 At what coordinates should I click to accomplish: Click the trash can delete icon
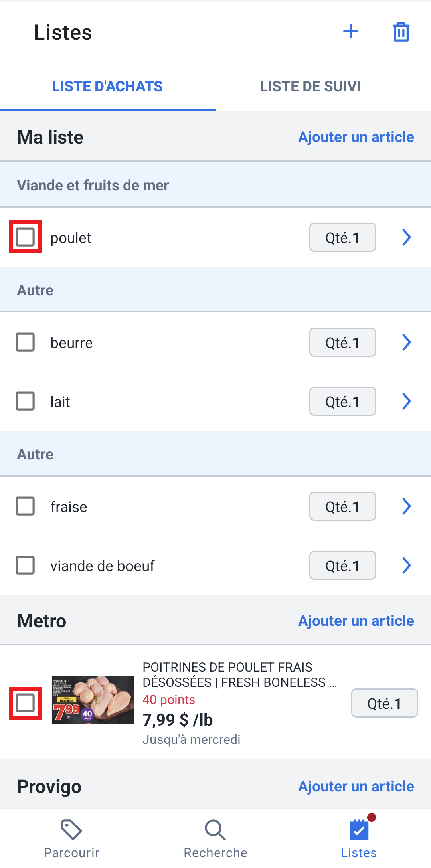pyautogui.click(x=401, y=31)
